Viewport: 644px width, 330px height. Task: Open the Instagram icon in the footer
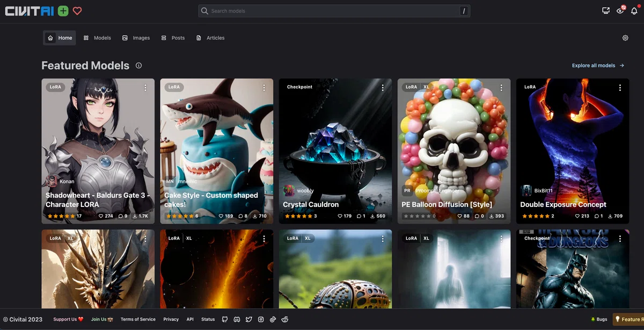click(x=261, y=319)
